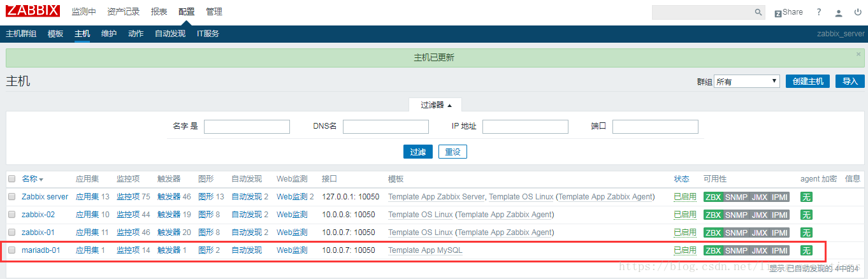
Task: Click the 创建主机 button
Action: (807, 82)
